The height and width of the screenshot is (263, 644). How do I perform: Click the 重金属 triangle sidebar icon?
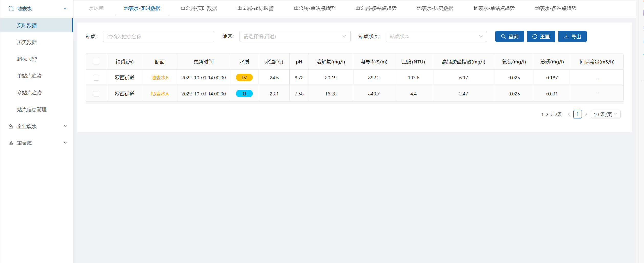11,143
